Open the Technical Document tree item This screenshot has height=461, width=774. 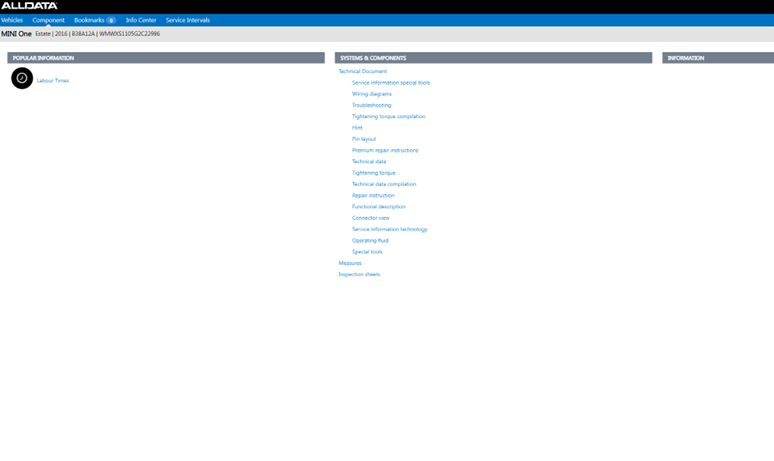click(362, 71)
